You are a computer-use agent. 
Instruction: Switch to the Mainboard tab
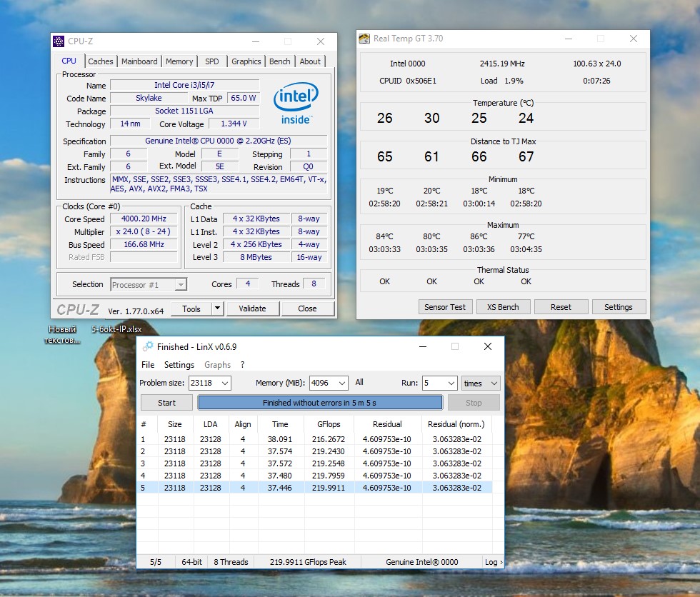click(139, 61)
